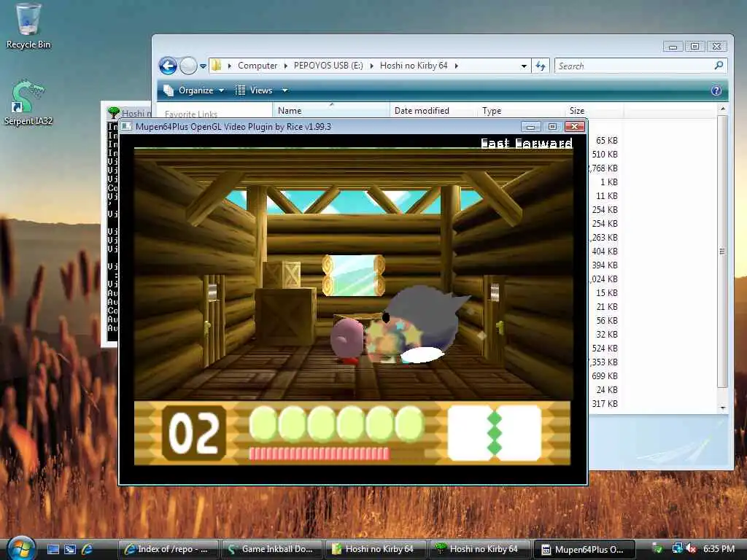Sort files by Date modified column
The width and height of the screenshot is (747, 560).
point(433,111)
